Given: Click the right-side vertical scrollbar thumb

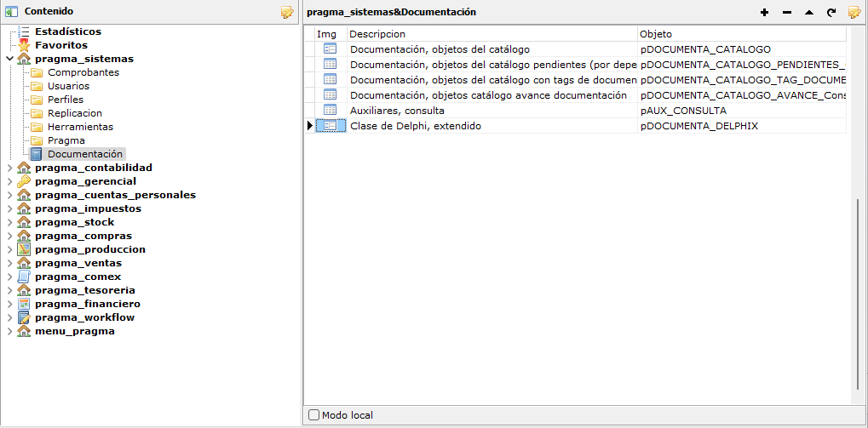Looking at the screenshot, I should [x=859, y=293].
